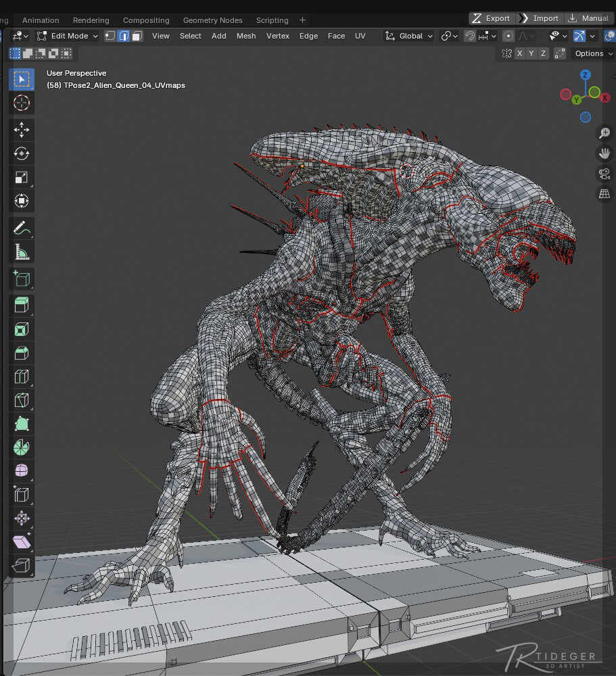Select the Extrude Region tool

[x=22, y=305]
